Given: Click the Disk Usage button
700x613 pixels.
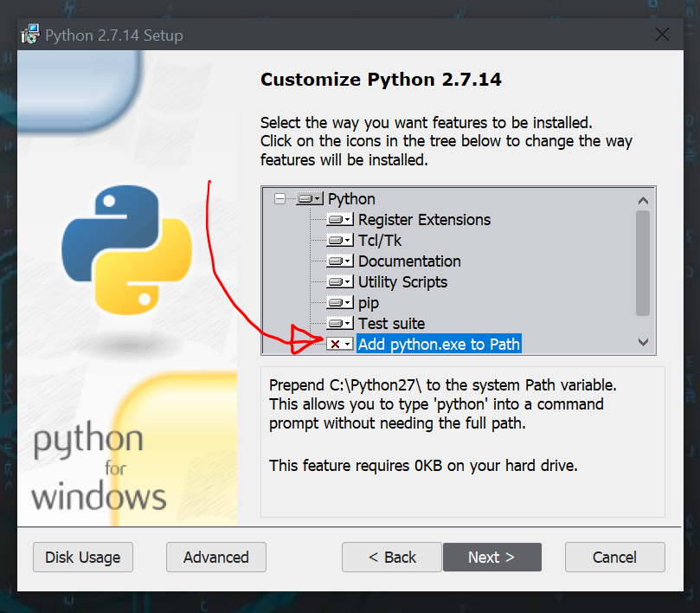Looking at the screenshot, I should click(x=82, y=557).
